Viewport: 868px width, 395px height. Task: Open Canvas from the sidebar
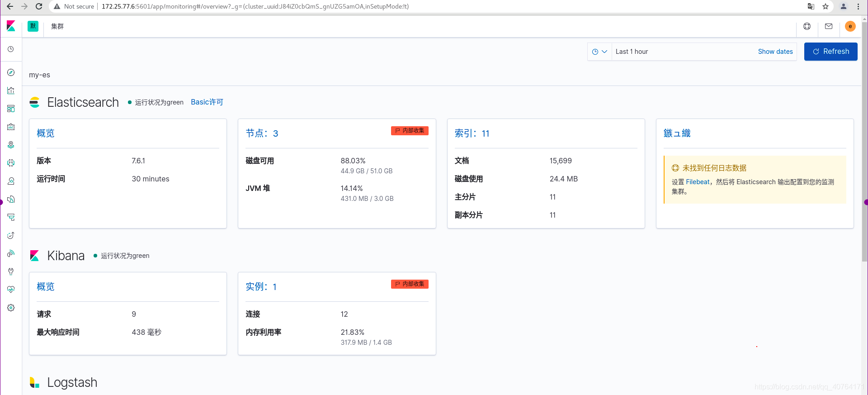[11, 127]
